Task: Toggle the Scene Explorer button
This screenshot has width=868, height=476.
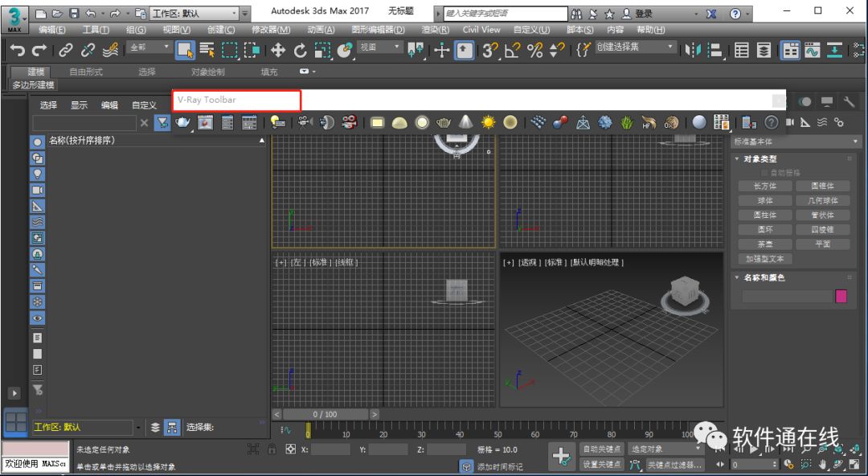Action: [x=742, y=51]
